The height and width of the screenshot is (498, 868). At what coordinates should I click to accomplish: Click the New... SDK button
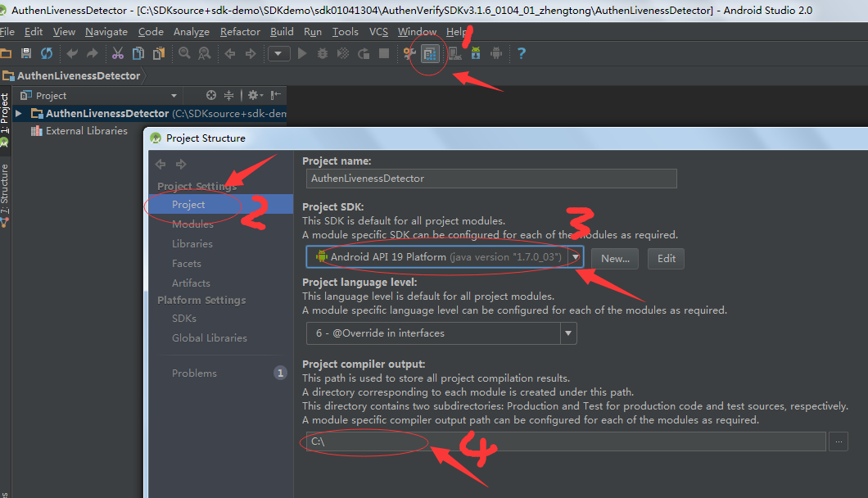(615, 259)
